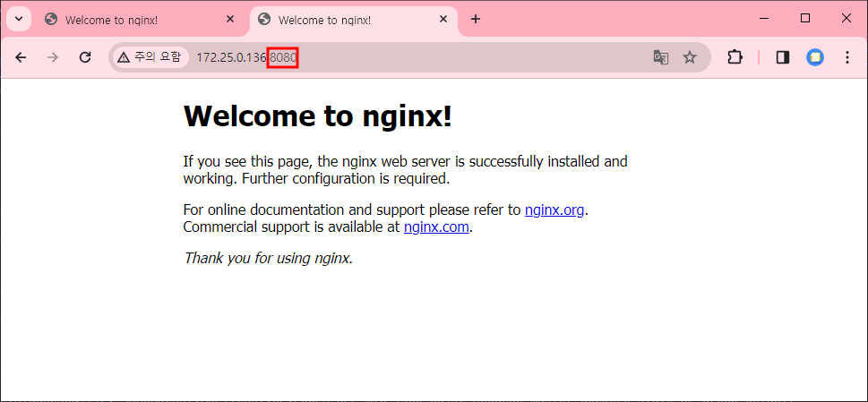Click the address bar showing 172.25.0.136
868x402 pixels.
pos(409,57)
